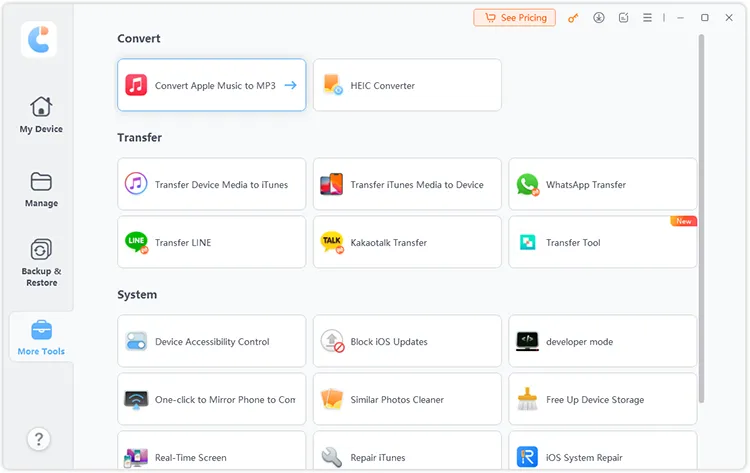
Task: Open the My Device home tab
Action: click(x=41, y=115)
